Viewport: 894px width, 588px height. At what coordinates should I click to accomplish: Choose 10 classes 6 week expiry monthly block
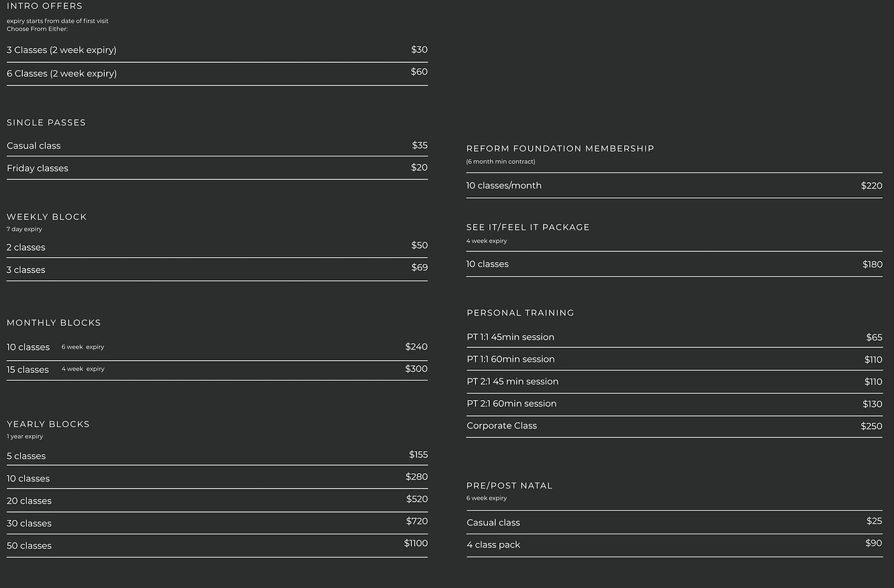coord(217,347)
